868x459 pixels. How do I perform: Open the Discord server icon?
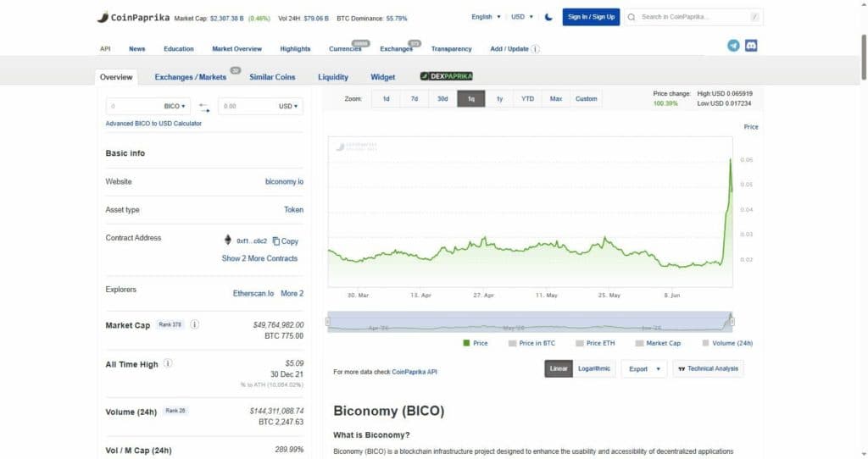tap(751, 46)
